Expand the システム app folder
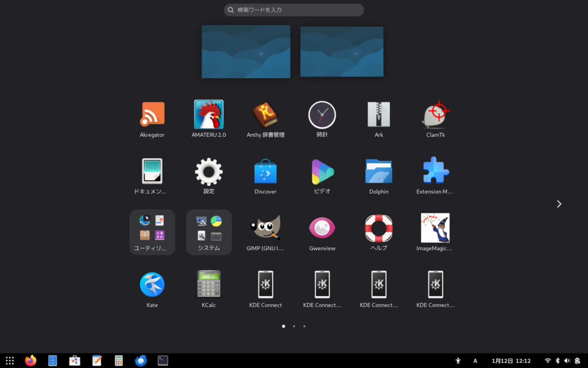 208,232
